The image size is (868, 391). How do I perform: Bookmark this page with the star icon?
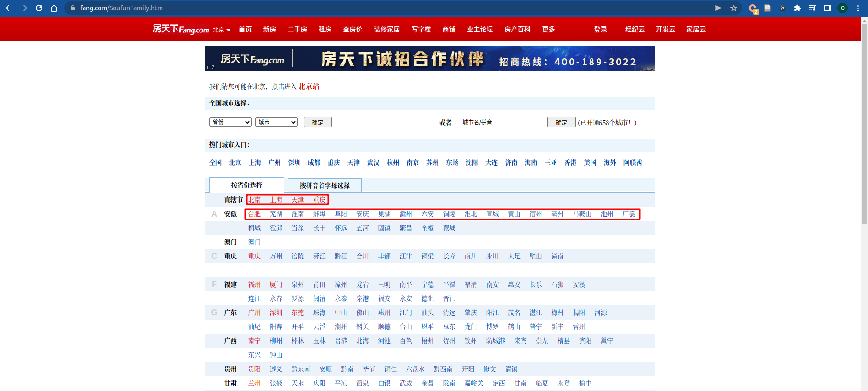click(734, 8)
